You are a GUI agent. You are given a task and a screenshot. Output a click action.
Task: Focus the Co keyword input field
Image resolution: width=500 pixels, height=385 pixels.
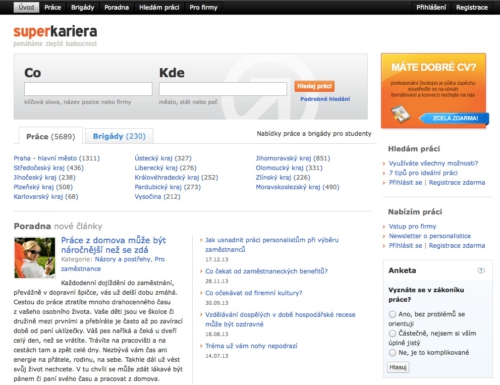(88, 89)
